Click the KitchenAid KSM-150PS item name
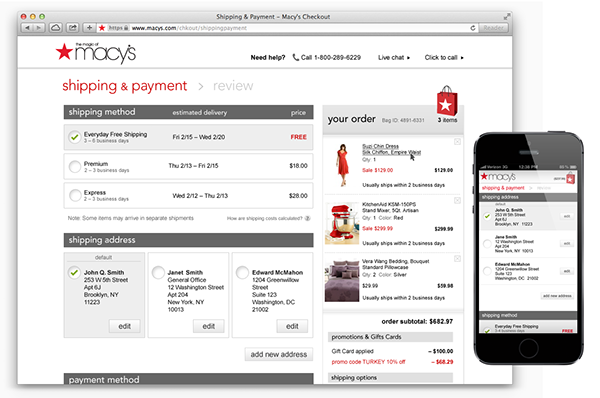This screenshot has width=600, height=398. point(390,207)
